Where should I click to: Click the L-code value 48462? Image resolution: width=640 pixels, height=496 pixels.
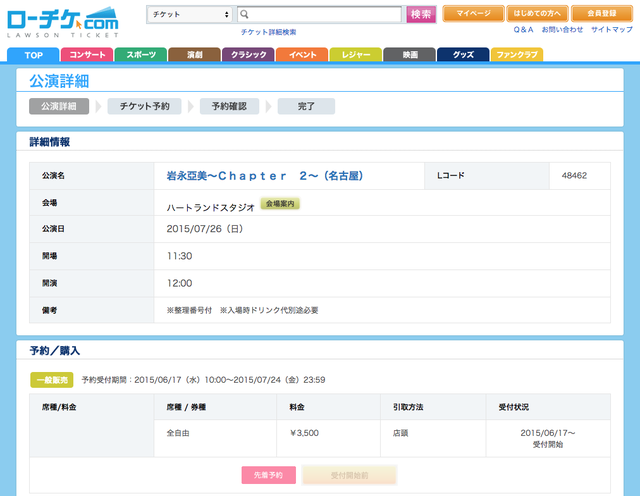pyautogui.click(x=574, y=176)
